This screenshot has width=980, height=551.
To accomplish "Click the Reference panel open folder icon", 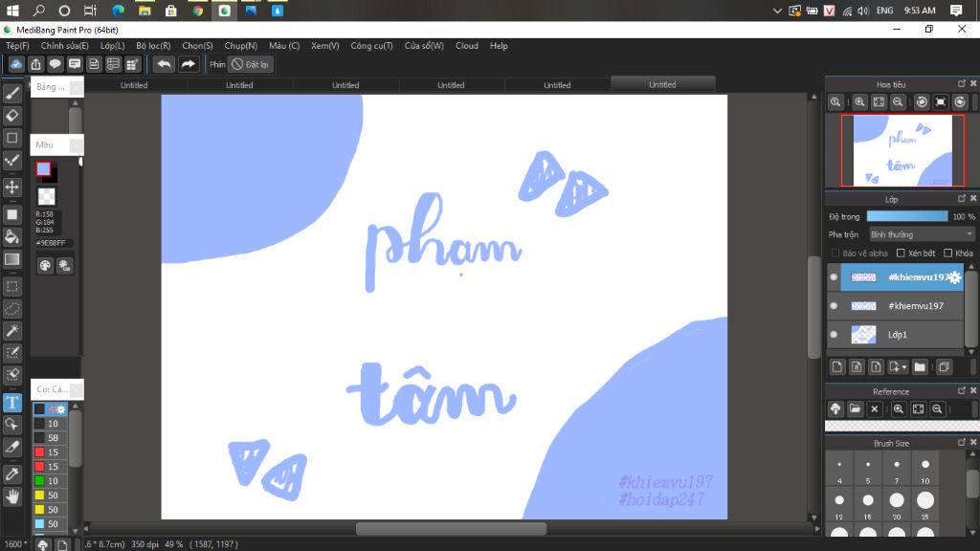I will click(x=855, y=409).
